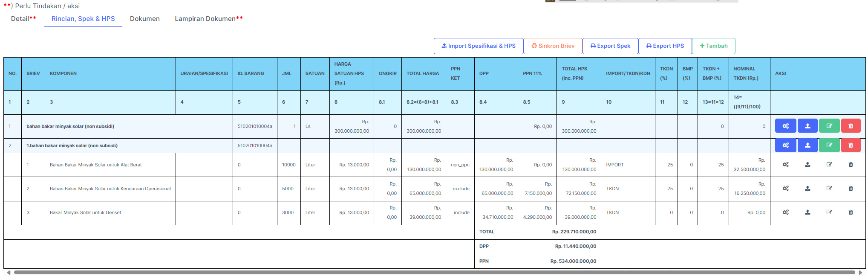Delete the Bakar Minyak Solar untuk Genset item
The width and height of the screenshot is (868, 279).
tap(851, 212)
